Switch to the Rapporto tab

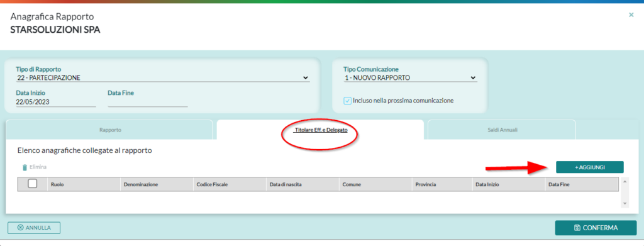point(110,130)
